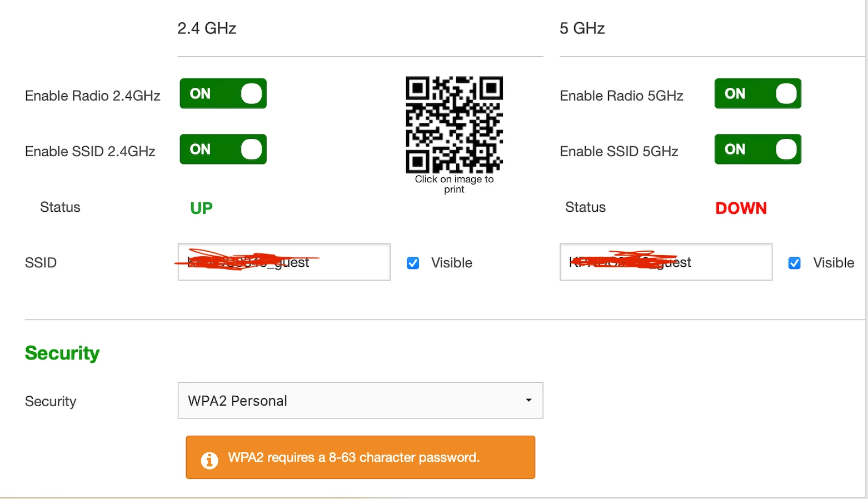Screen dimensions: 868x499
Task: Uncheck the Visible checkbox for 2.4GHz SSID
Action: tap(413, 263)
